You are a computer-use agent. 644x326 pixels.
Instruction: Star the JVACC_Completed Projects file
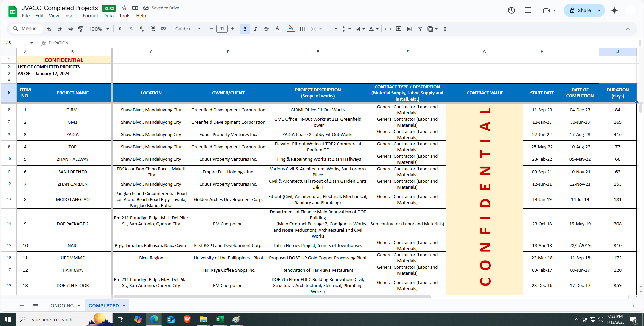point(124,8)
